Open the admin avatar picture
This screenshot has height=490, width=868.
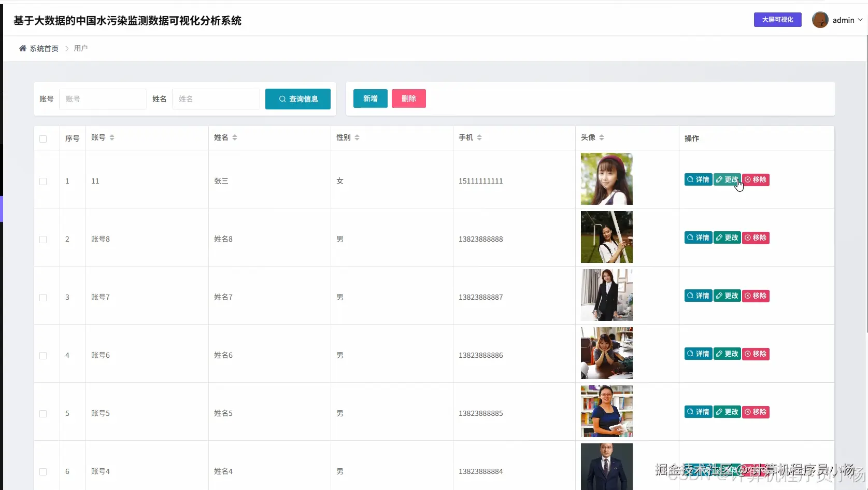pos(820,20)
